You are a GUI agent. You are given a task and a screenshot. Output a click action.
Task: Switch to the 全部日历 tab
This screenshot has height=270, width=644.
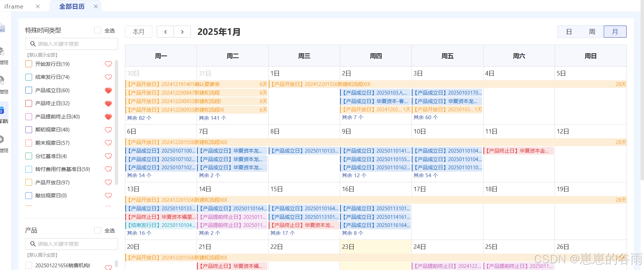72,6
